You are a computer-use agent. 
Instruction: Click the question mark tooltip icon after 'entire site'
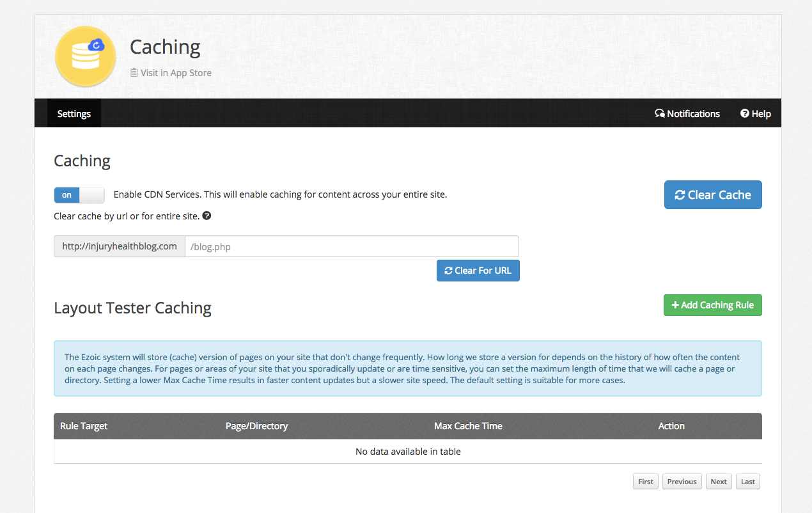coord(207,216)
